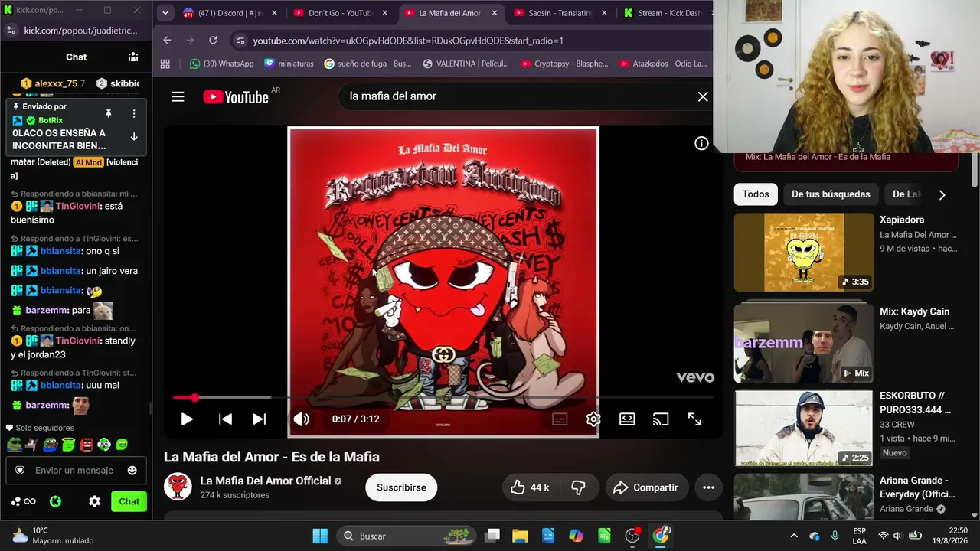Image resolution: width=980 pixels, height=551 pixels.
Task: Open the tab search dropdown arrow
Action: pyautogui.click(x=165, y=13)
